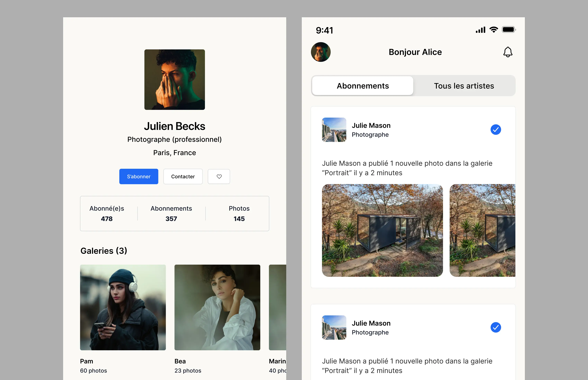The image size is (588, 380).
Task: View Julien Becks profile photo
Action: (175, 80)
